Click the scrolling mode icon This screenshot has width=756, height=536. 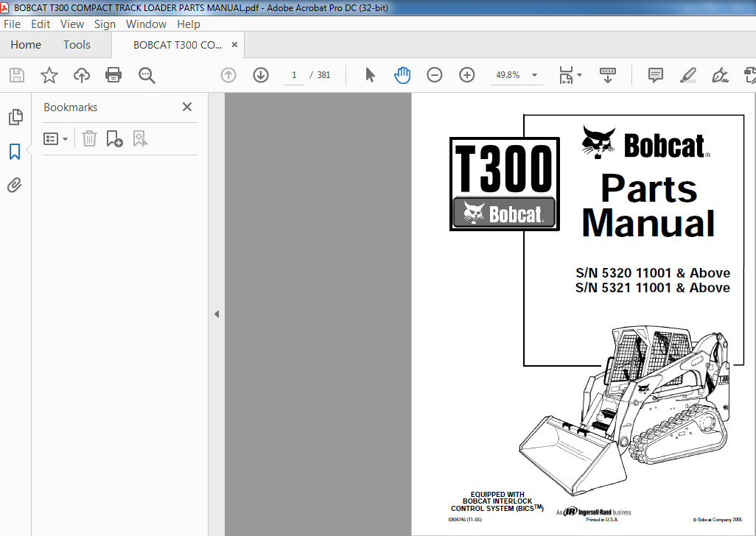607,75
